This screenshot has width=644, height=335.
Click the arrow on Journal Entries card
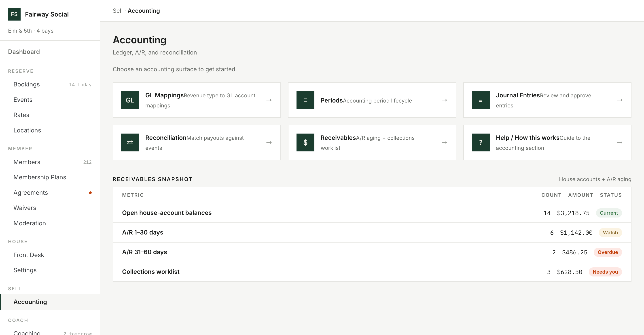(619, 100)
